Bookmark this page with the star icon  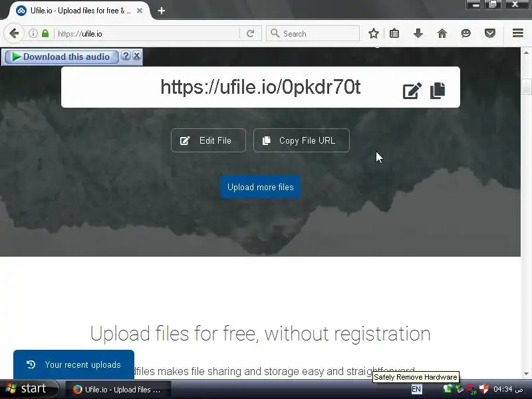(374, 34)
